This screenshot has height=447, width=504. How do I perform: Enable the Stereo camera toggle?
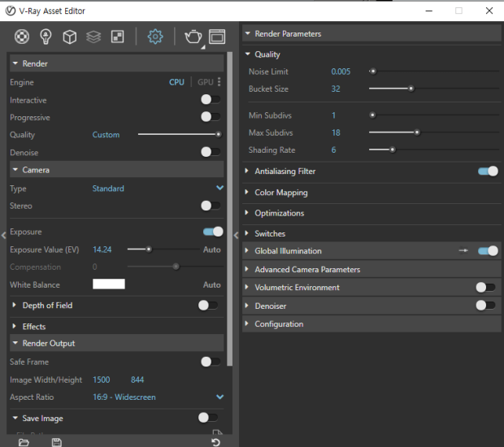click(x=211, y=206)
